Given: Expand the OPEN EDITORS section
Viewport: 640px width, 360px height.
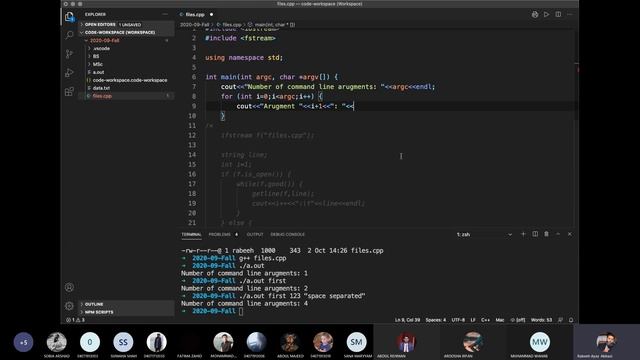Looking at the screenshot, I should click(127, 24).
